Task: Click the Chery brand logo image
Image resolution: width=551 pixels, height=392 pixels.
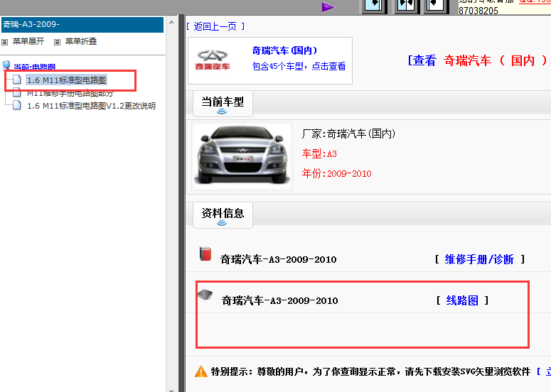Action: [213, 60]
